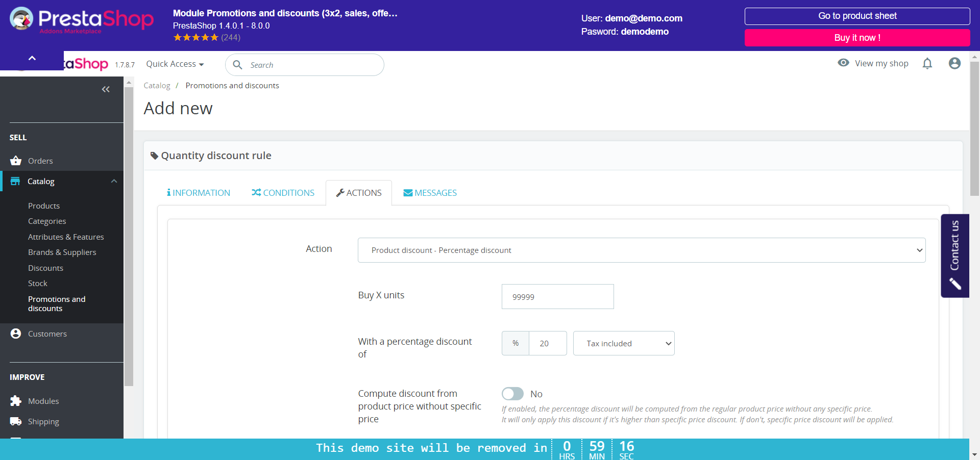Click the Contact us pencil icon

pyautogui.click(x=955, y=284)
